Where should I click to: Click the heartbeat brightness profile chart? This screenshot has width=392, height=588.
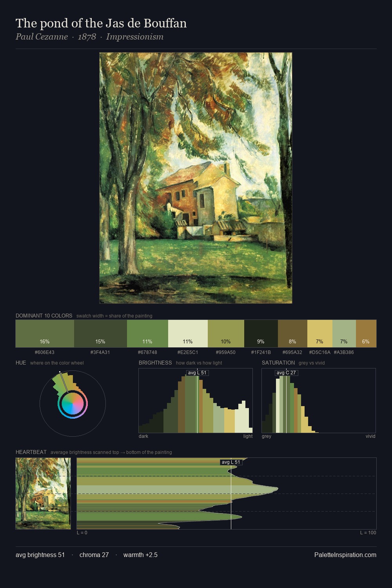227,494
